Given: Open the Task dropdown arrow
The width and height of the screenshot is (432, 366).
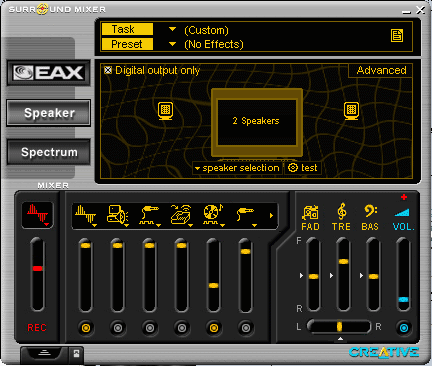Looking at the screenshot, I should 172,29.
